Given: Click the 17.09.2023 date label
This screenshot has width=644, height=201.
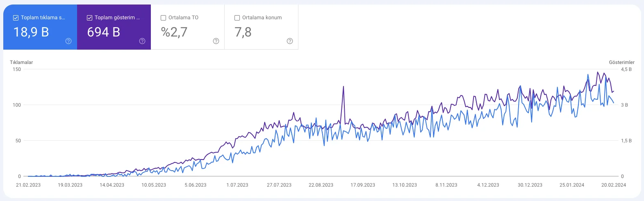Looking at the screenshot, I should [363, 185].
